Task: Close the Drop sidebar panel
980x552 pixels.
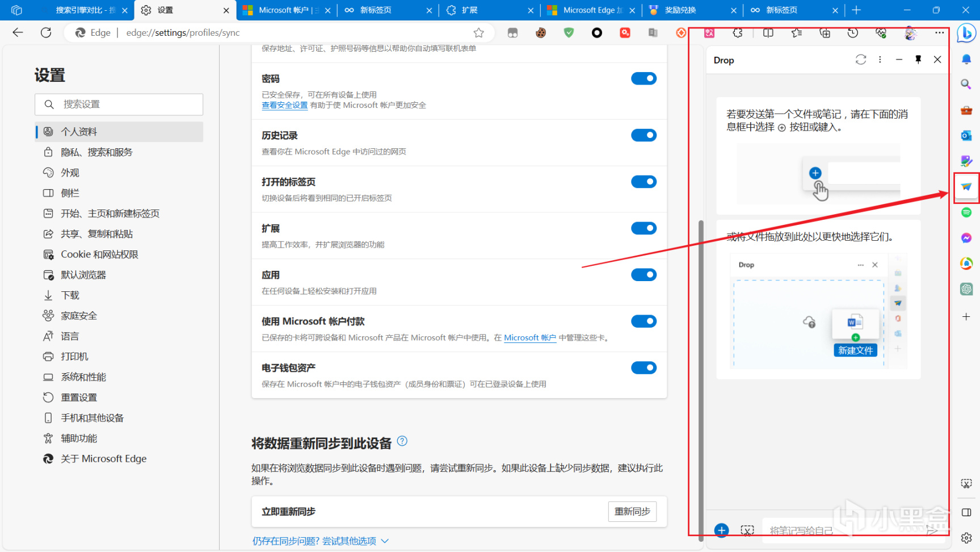Action: (x=937, y=60)
